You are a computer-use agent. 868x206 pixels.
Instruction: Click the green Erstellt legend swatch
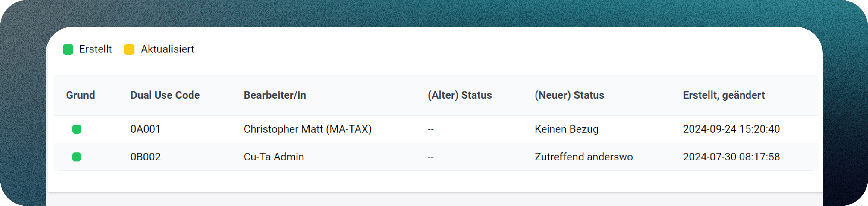68,49
